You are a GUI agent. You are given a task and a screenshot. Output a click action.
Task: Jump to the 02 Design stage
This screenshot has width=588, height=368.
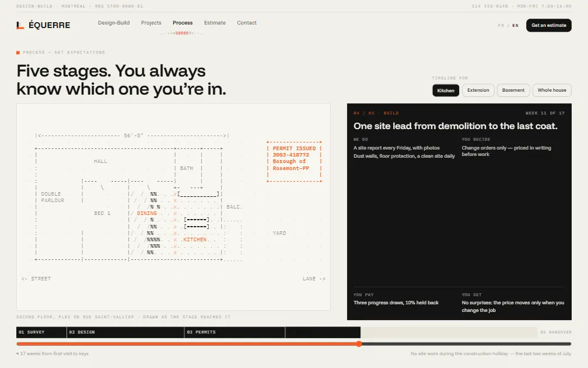point(125,332)
